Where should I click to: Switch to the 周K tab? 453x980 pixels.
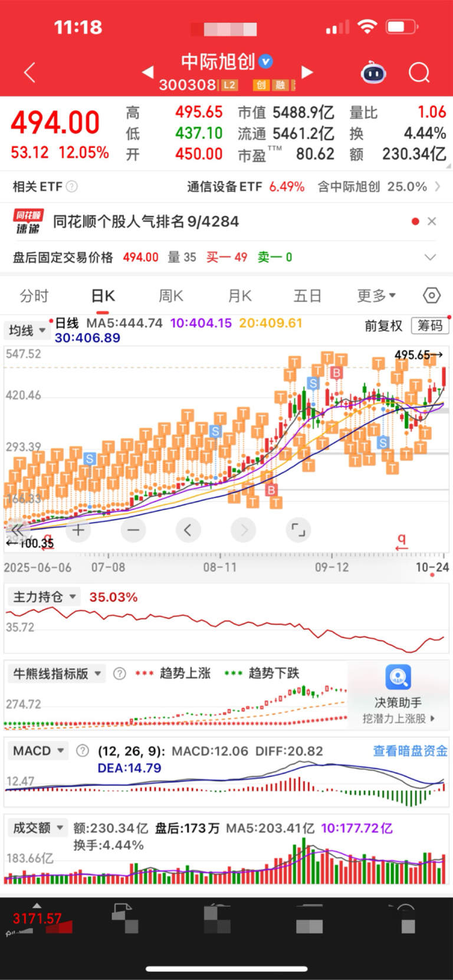point(171,296)
